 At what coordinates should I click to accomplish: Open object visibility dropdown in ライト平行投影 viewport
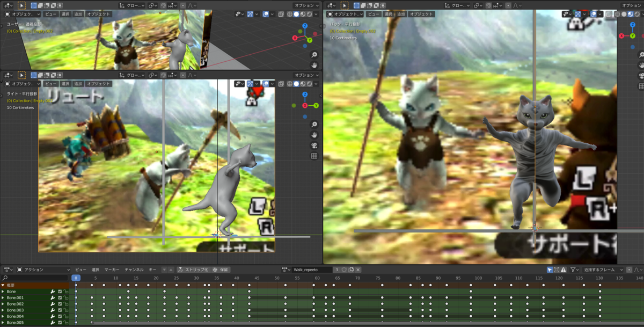(239, 84)
